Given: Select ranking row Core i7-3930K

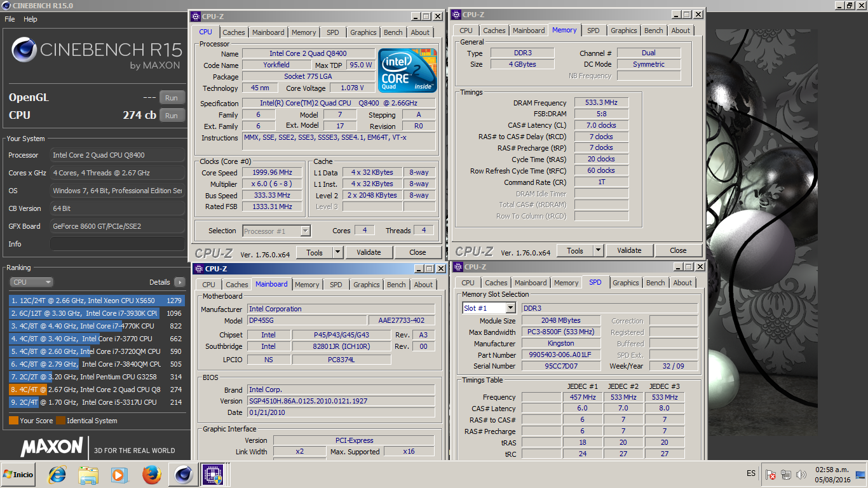Looking at the screenshot, I should pyautogui.click(x=97, y=313).
